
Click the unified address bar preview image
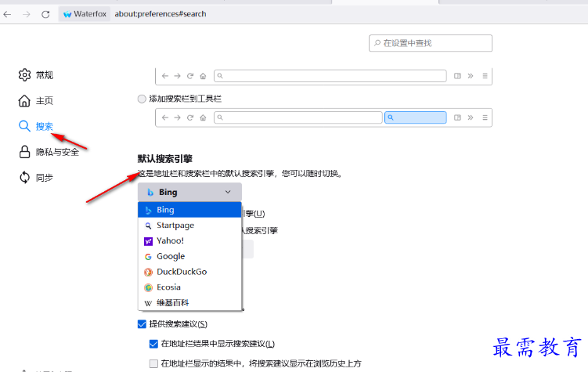[323, 76]
